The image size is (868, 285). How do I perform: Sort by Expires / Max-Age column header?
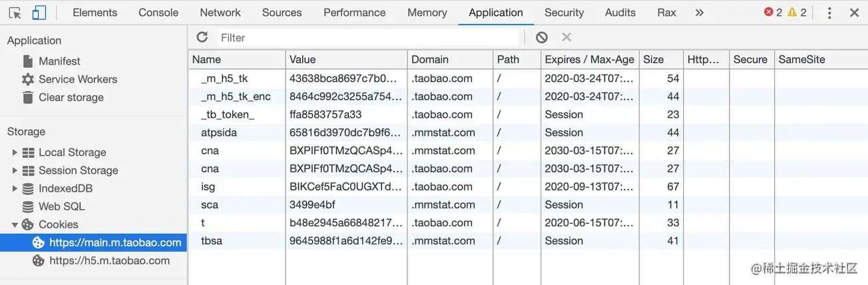(589, 59)
